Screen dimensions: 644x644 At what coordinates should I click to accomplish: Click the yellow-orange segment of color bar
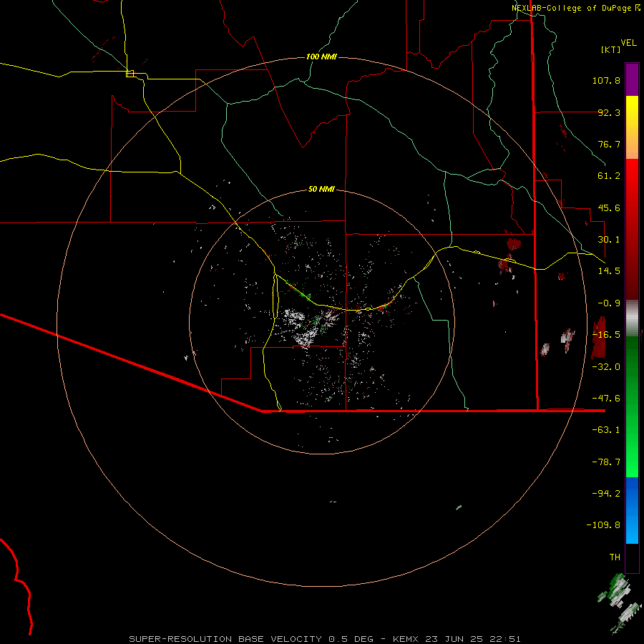coord(632,127)
